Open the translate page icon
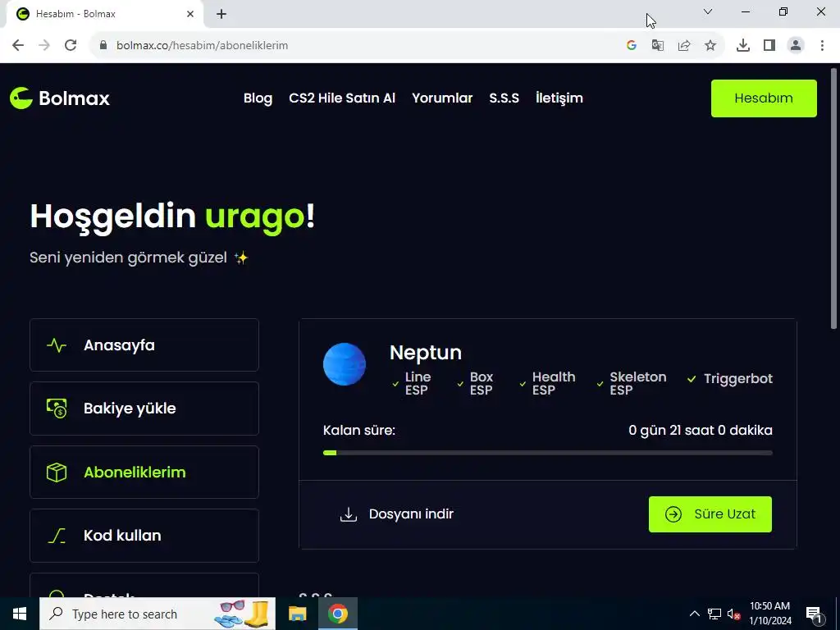840x630 pixels. pos(657,45)
